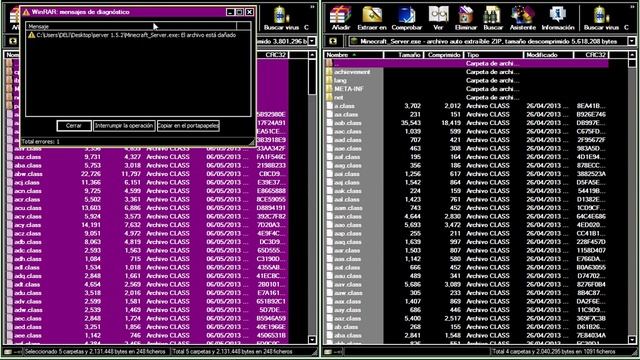Click META-INF folder icon
640x360 pixels.
[329, 89]
